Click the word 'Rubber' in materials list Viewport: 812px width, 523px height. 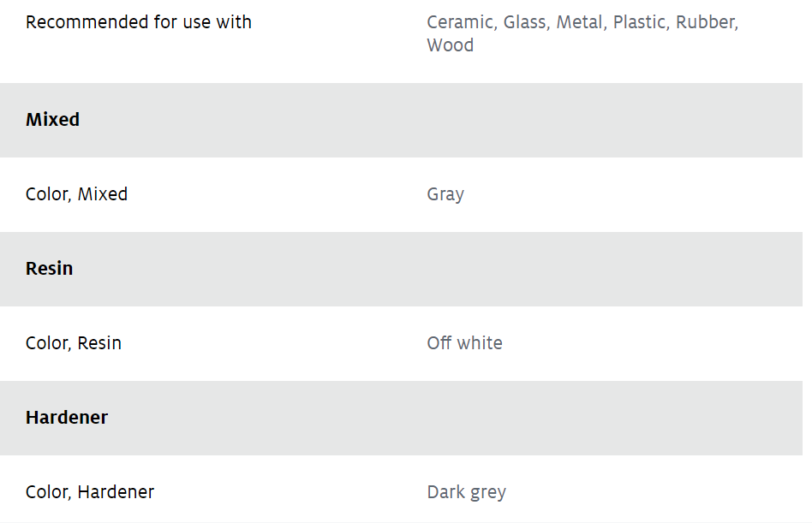coord(705,22)
